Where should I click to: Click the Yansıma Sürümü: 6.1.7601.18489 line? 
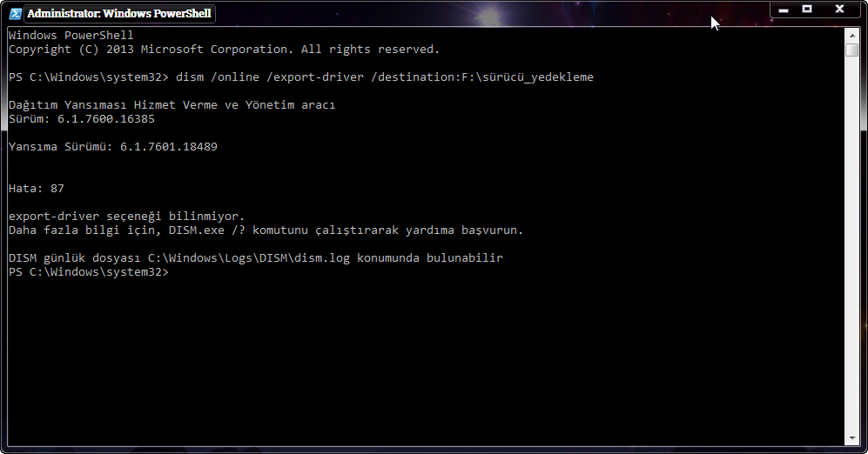click(113, 146)
